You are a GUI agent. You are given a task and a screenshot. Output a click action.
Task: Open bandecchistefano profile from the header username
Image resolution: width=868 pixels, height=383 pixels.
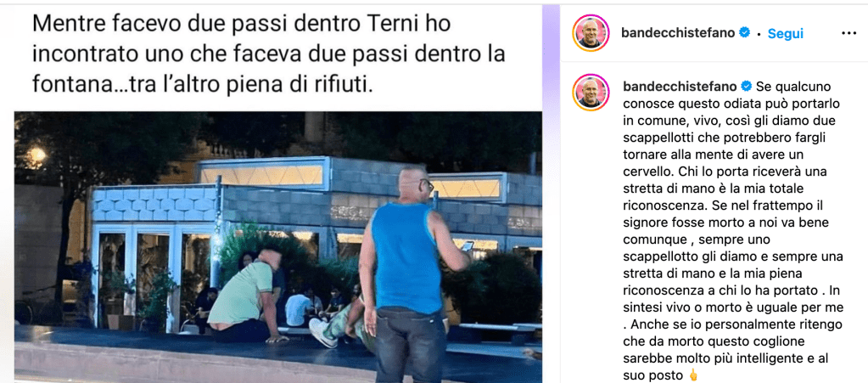click(x=678, y=33)
